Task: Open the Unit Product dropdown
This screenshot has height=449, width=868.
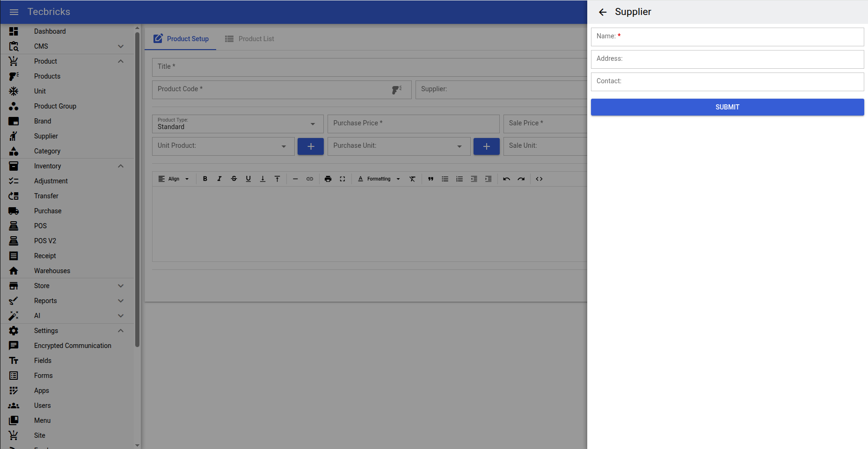Action: click(223, 146)
